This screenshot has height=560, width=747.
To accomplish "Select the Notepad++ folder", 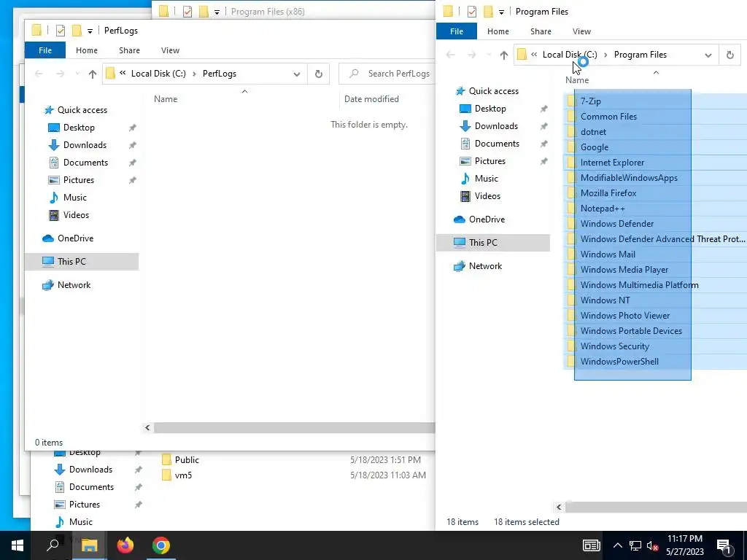I will [x=602, y=208].
